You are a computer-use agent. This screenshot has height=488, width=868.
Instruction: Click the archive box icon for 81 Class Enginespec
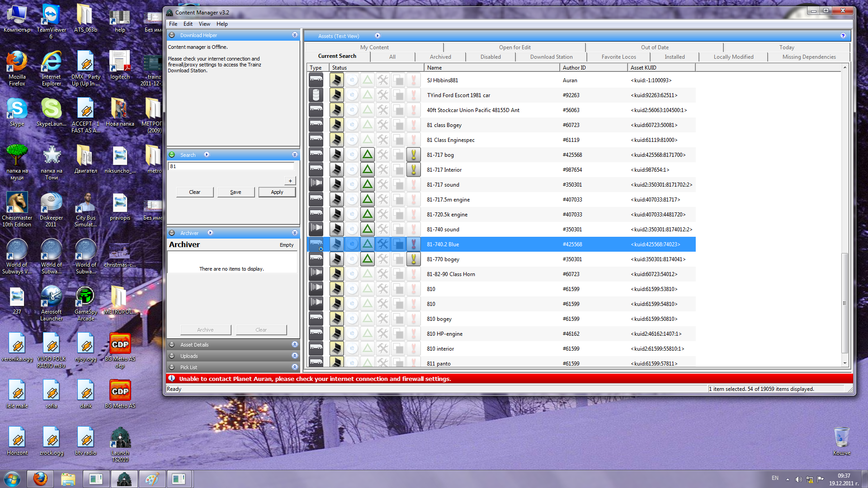pyautogui.click(x=398, y=140)
